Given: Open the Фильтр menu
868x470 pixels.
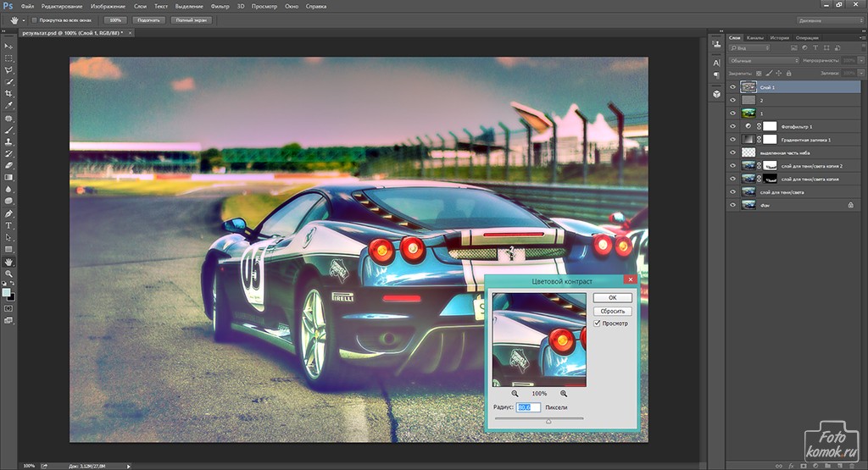Looking at the screenshot, I should pyautogui.click(x=220, y=6).
